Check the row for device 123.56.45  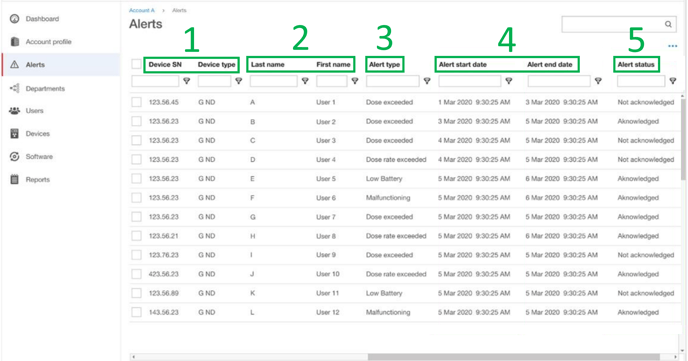click(136, 102)
